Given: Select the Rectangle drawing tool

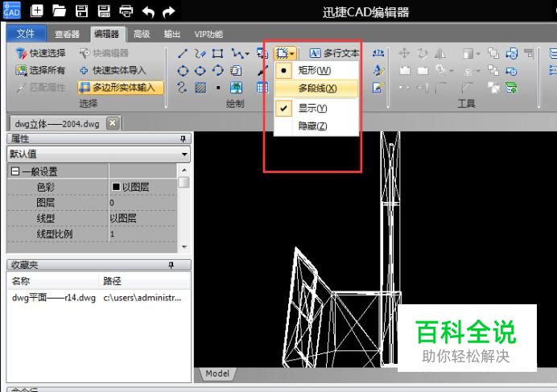Looking at the screenshot, I should tap(217, 54).
